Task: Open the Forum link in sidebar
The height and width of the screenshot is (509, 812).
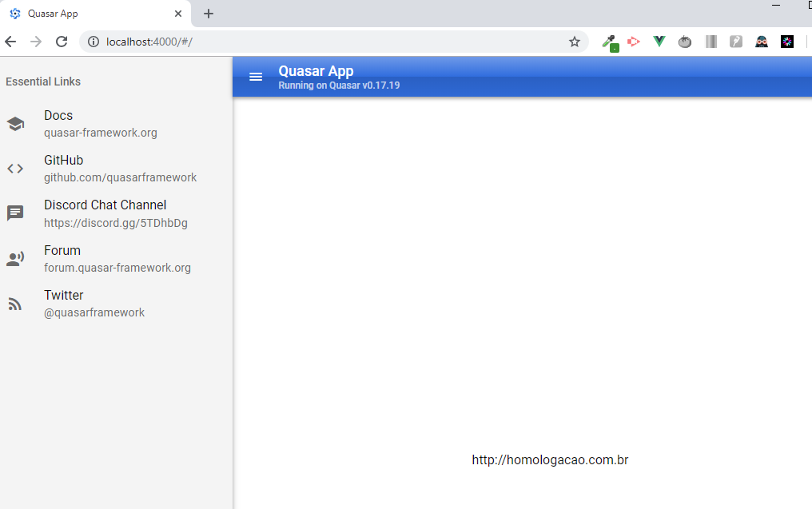Action: tap(117, 259)
